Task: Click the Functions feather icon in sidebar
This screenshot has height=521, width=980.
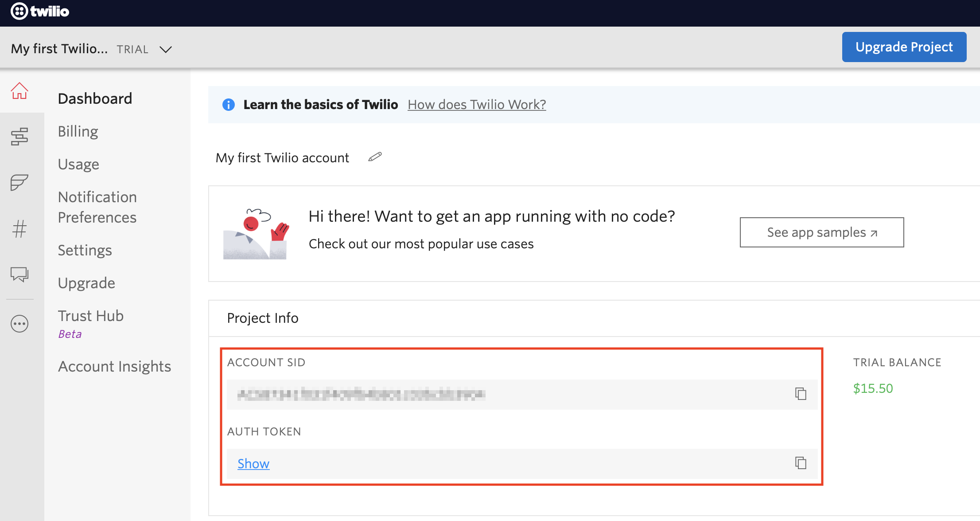Action: [x=19, y=182]
